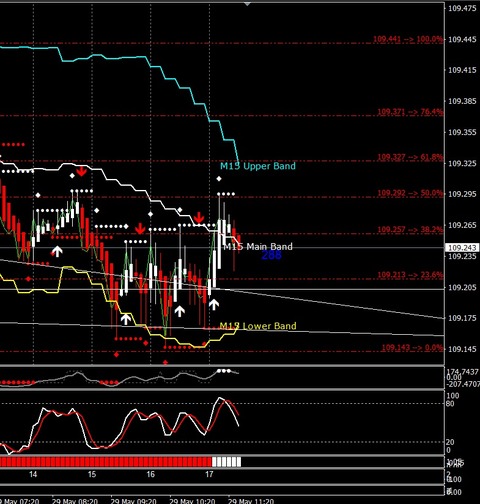This screenshot has width=480, height=504.
Task: Click hour label 16 on time axis
Action: coord(150,474)
